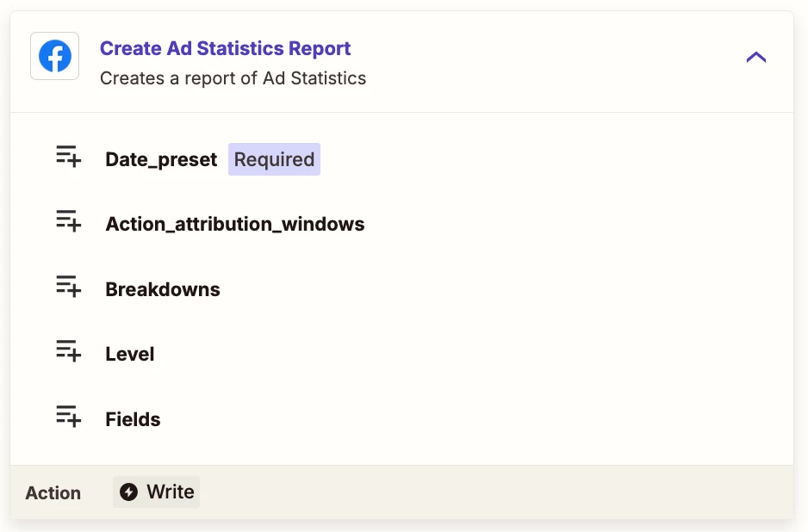The width and height of the screenshot is (808, 532).
Task: Click the Facebook app logo icon
Action: pos(54,56)
